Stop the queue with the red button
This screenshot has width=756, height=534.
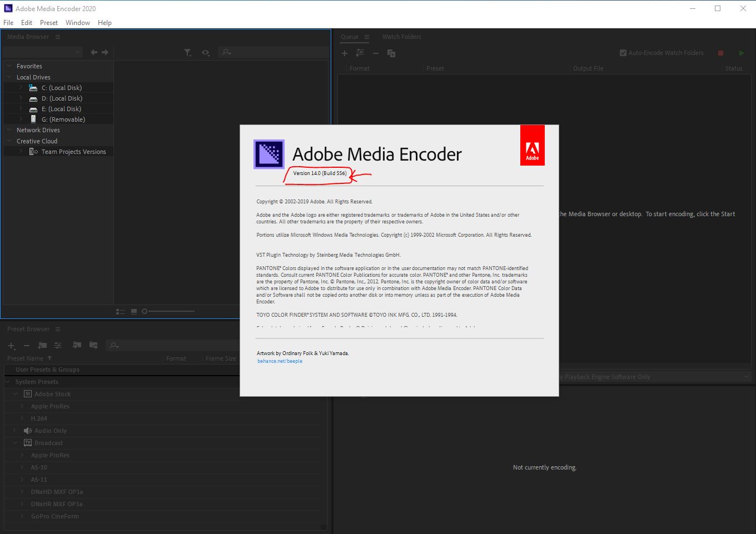[721, 53]
